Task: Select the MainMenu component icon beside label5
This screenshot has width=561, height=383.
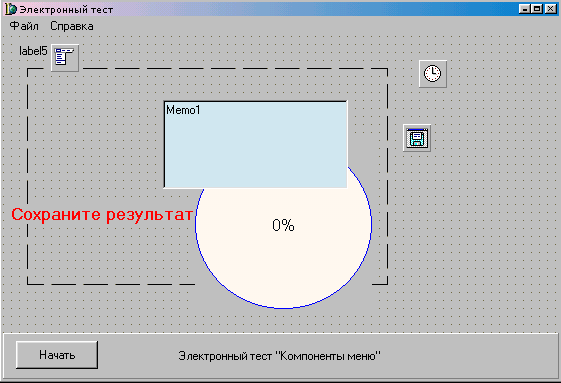Action: click(x=65, y=58)
